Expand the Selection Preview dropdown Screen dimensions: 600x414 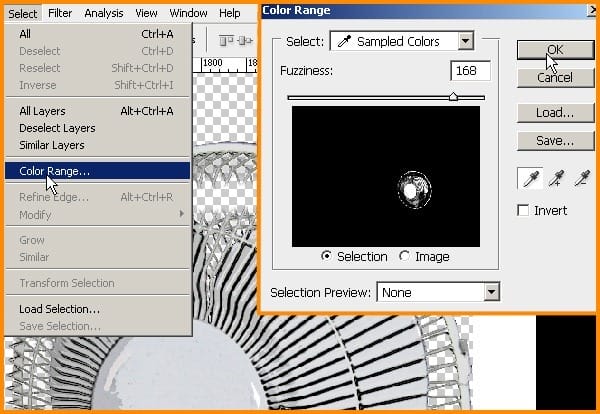438,292
